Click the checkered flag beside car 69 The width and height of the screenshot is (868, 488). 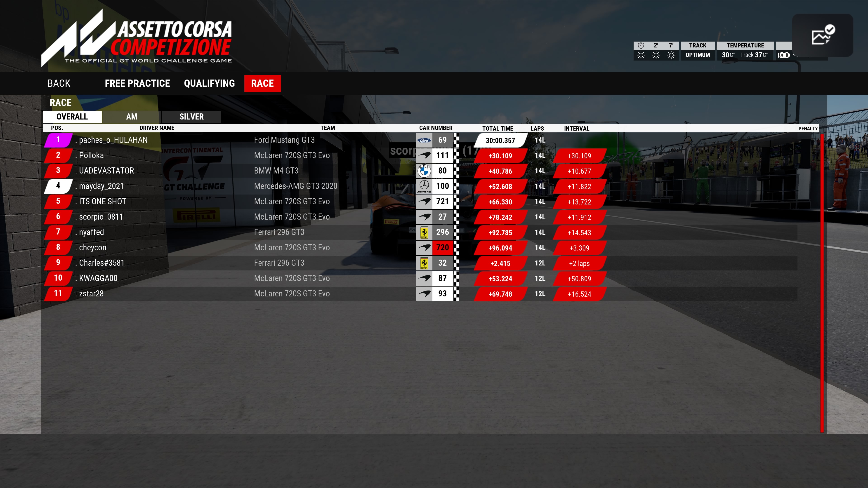pos(456,140)
